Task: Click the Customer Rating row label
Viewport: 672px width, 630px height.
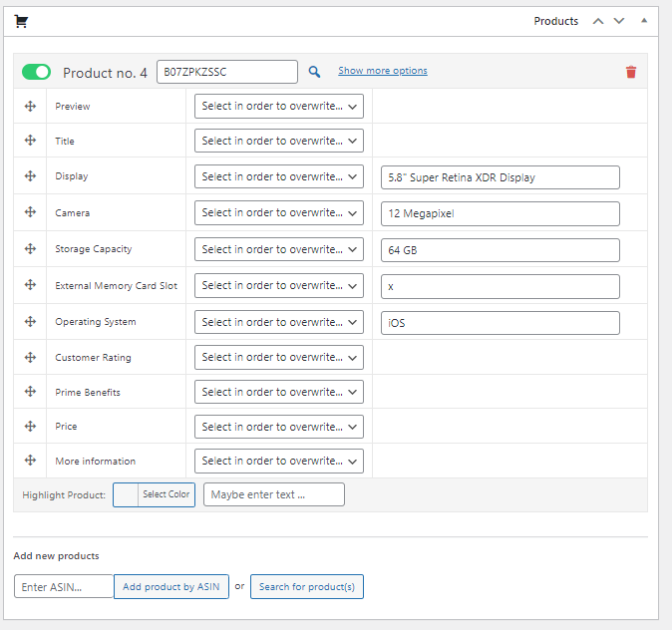Action: [x=93, y=358]
